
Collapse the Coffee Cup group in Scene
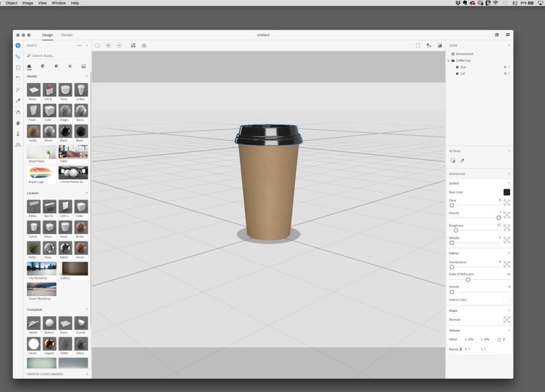pos(449,60)
